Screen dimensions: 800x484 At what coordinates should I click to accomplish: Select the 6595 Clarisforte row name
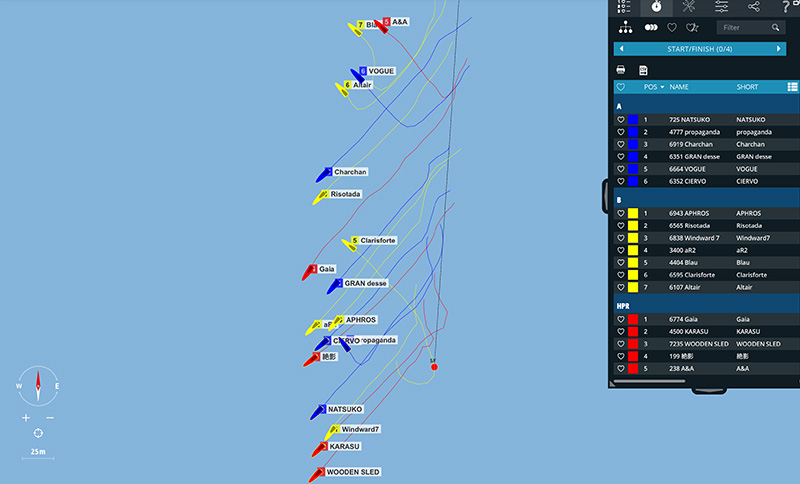point(692,275)
